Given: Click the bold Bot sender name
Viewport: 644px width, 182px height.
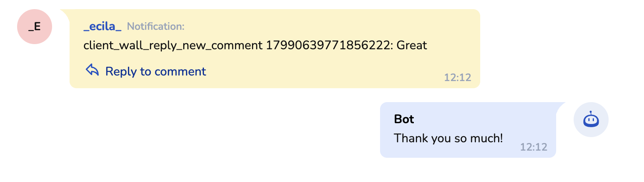Looking at the screenshot, I should pos(404,119).
